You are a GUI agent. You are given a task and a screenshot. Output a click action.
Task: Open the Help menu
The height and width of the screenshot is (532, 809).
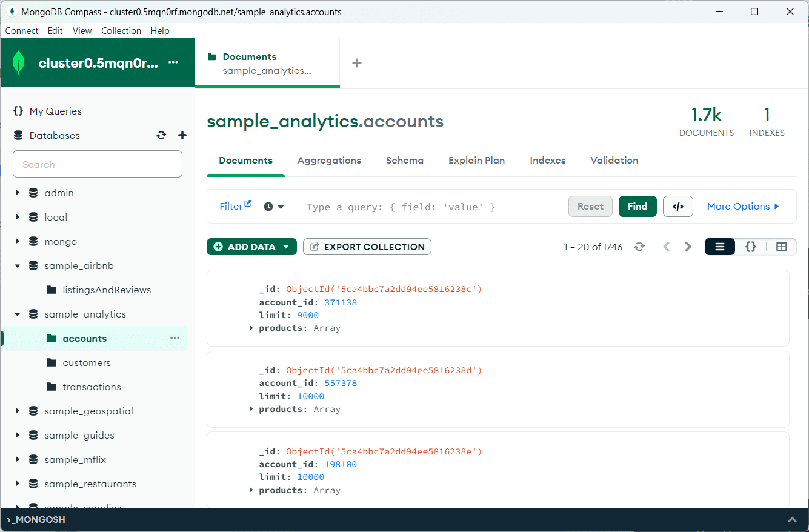[160, 31]
